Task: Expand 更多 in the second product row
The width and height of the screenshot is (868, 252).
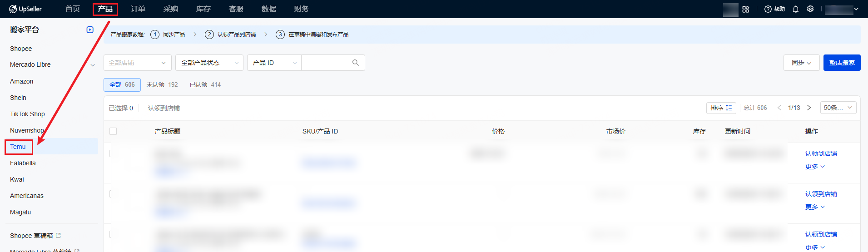Action: point(815,207)
